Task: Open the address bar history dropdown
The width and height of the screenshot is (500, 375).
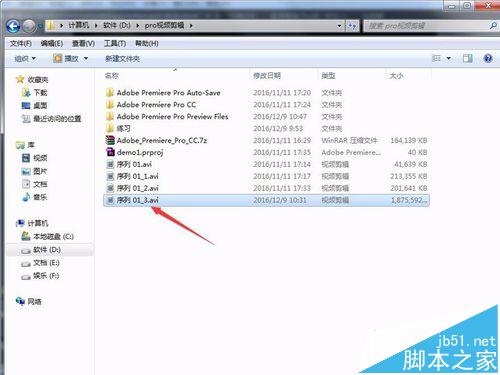Action: tap(339, 26)
